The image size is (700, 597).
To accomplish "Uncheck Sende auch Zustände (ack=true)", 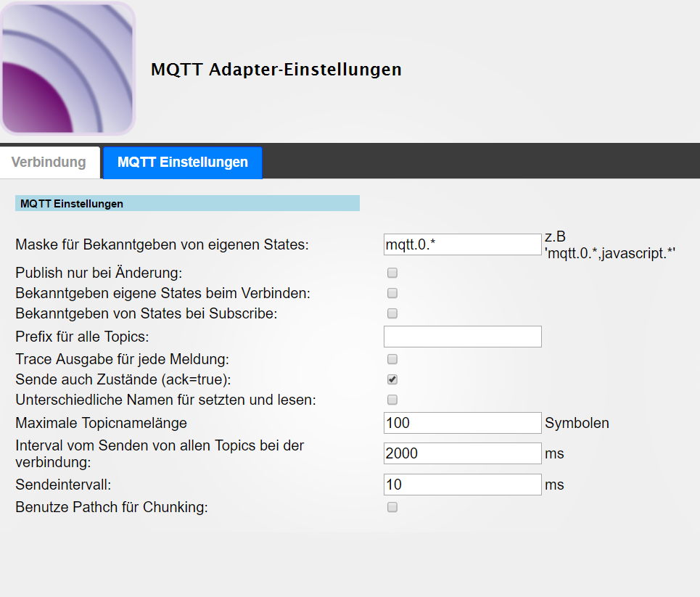I will (x=392, y=379).
